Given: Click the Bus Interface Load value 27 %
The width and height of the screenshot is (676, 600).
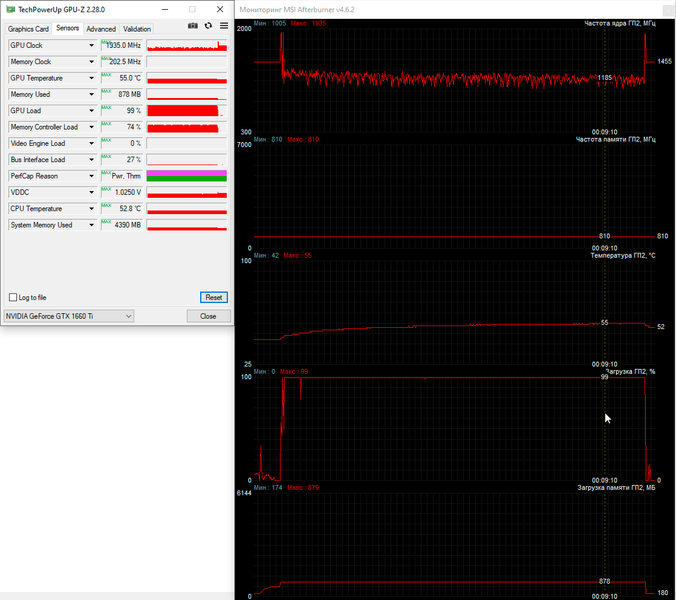Looking at the screenshot, I should click(122, 159).
